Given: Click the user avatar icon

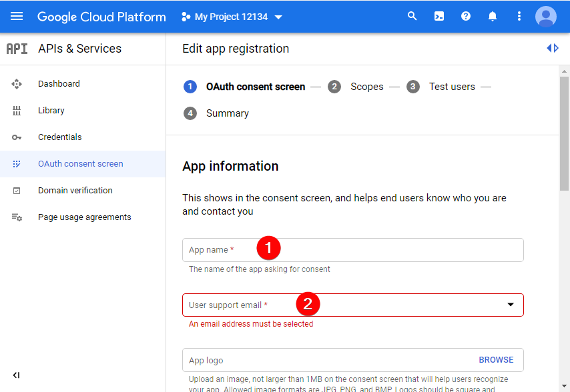Looking at the screenshot, I should pos(545,15).
